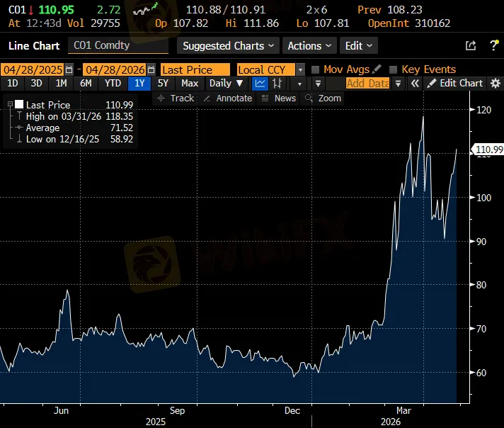
Task: Open help with the question mark icon
Action: point(493,46)
